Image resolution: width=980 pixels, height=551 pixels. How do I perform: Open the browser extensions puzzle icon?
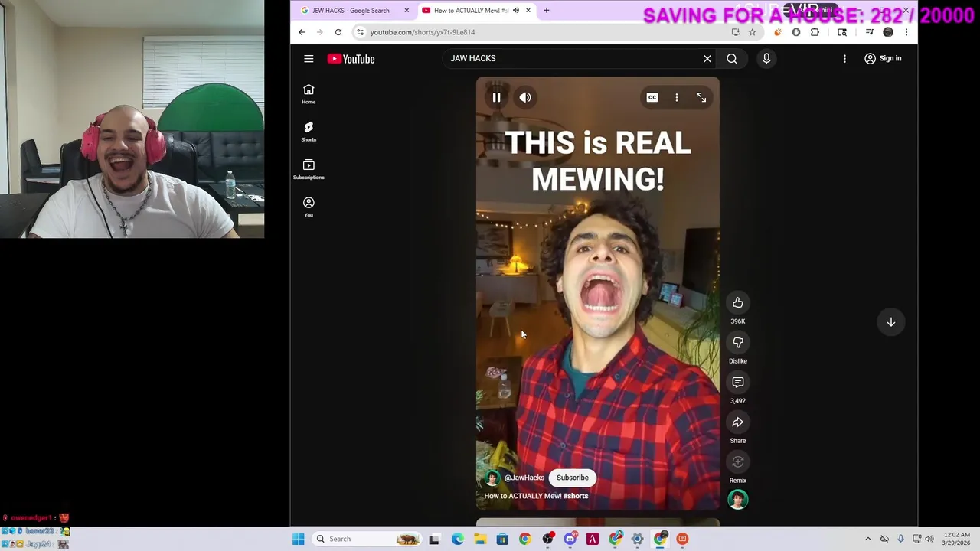pos(815,32)
